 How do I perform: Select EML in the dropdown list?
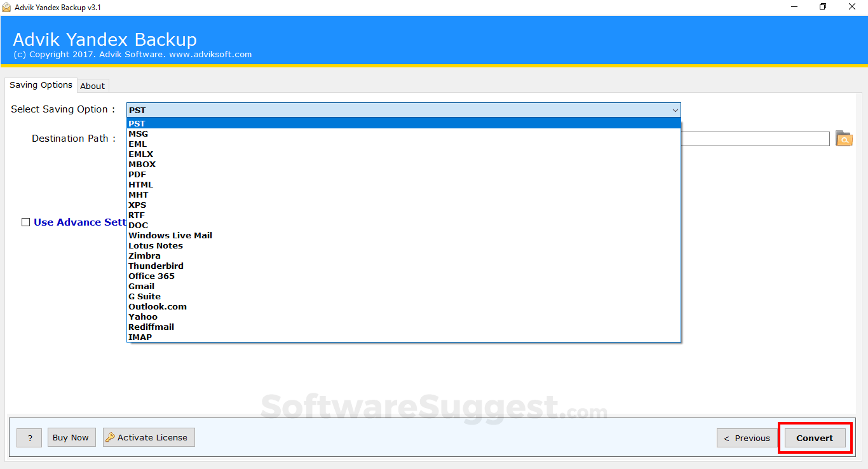[403, 144]
